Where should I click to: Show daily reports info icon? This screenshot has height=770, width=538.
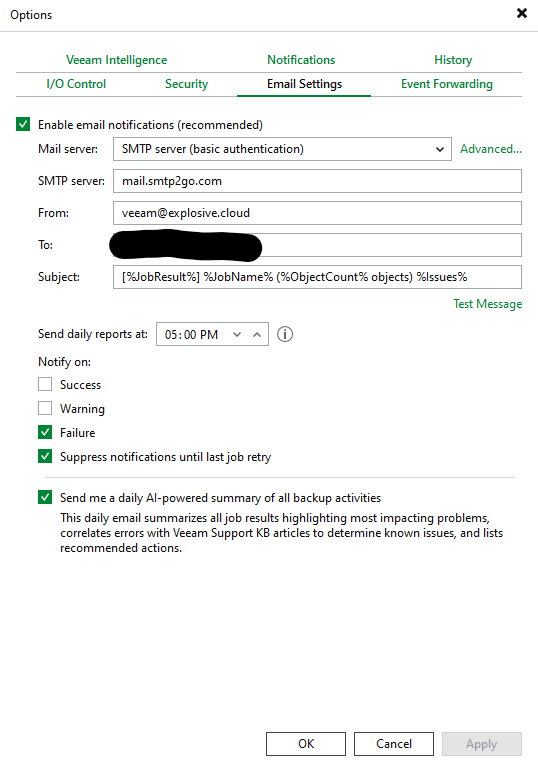285,334
